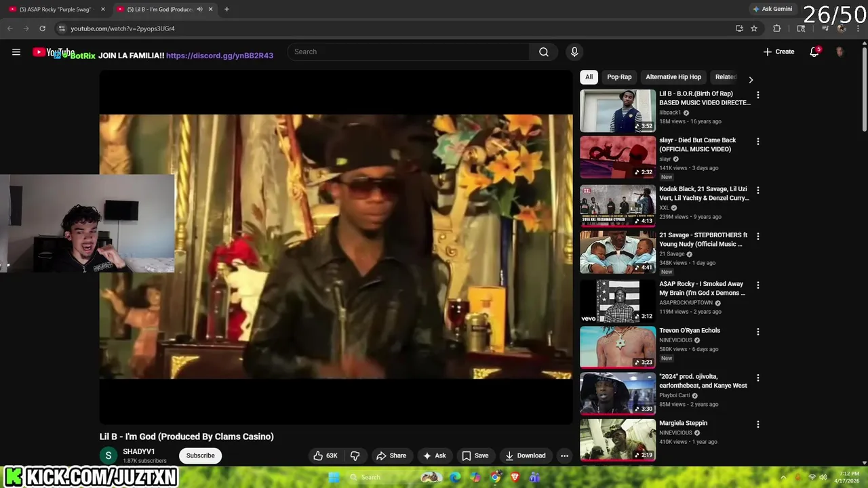Open options menu for ASAP Rocky video
The height and width of the screenshot is (488, 868).
(x=758, y=285)
